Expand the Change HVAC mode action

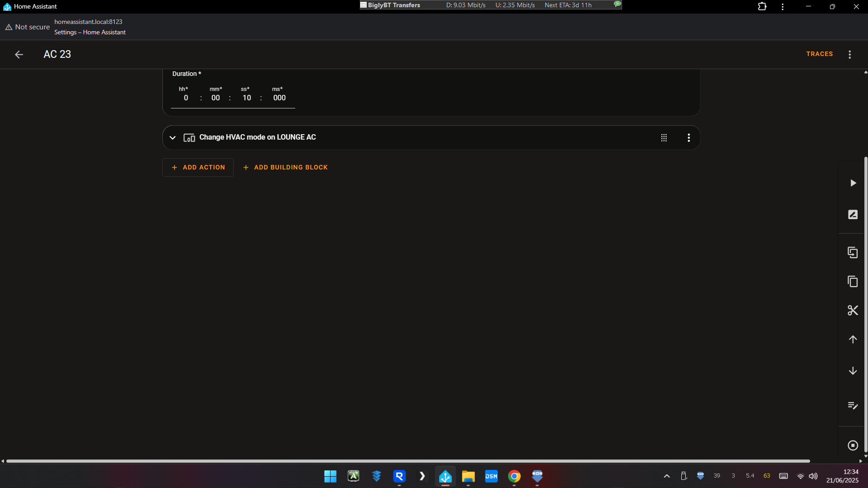[173, 138]
